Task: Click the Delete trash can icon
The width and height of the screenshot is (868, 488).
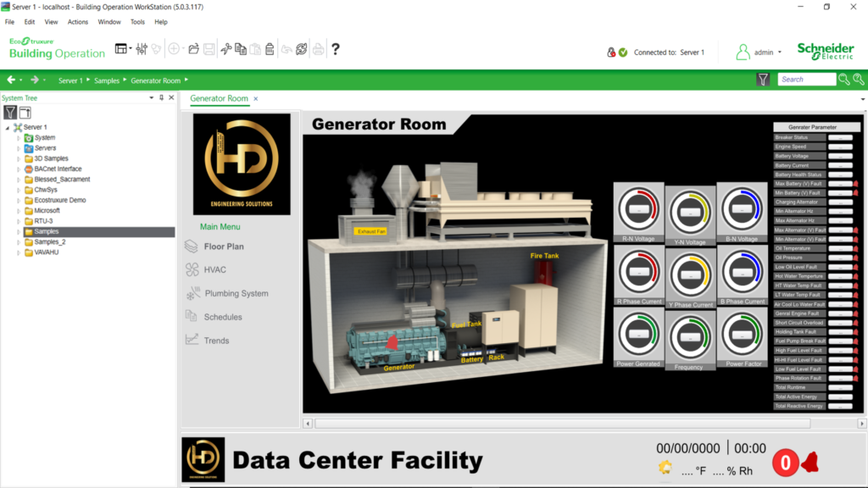Action: tap(270, 49)
